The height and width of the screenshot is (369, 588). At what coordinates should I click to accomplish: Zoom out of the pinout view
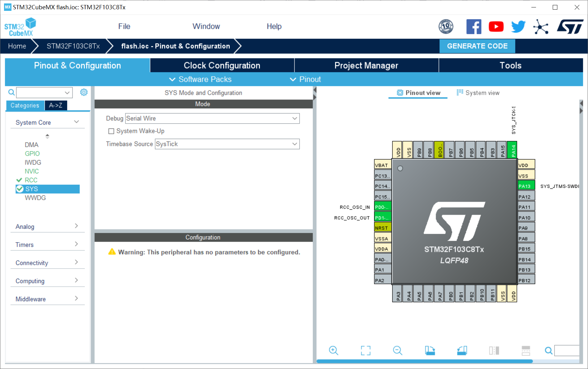pyautogui.click(x=398, y=350)
